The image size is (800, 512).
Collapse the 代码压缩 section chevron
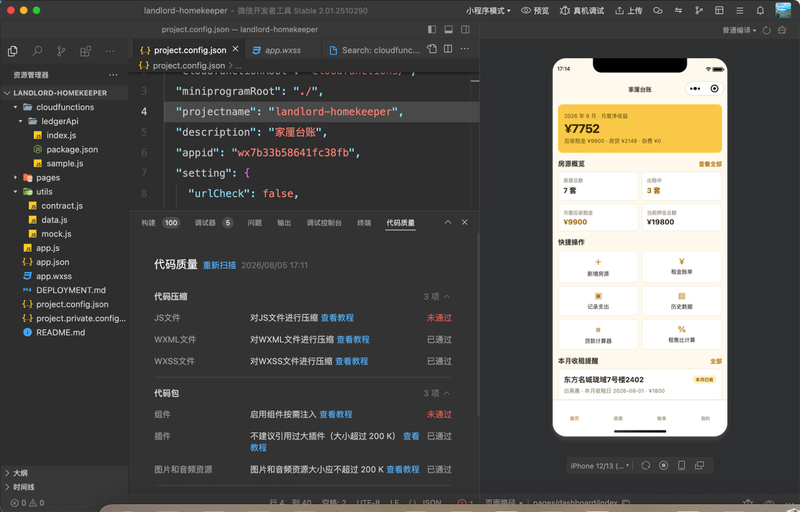point(447,297)
